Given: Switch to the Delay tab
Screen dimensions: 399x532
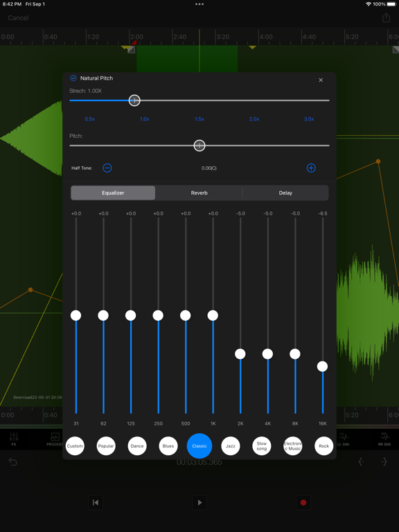Looking at the screenshot, I should pos(285,193).
